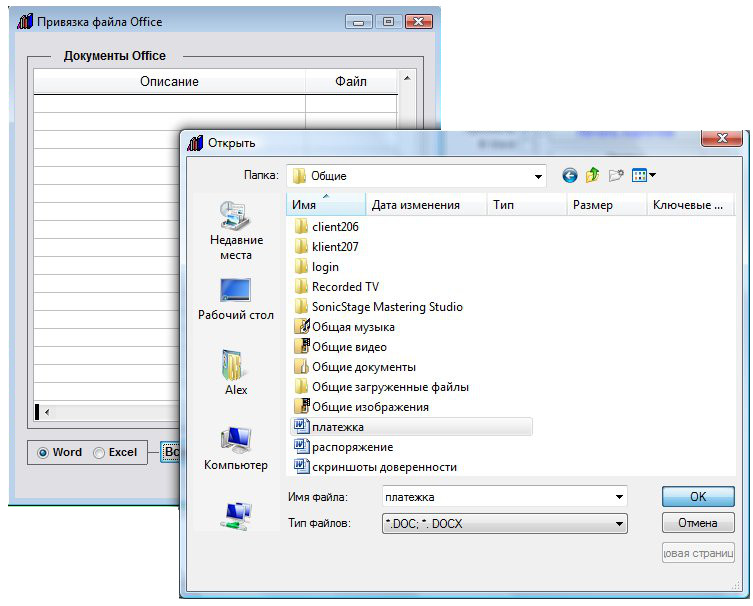
Task: Select the Общие видео folder
Action: click(x=340, y=347)
